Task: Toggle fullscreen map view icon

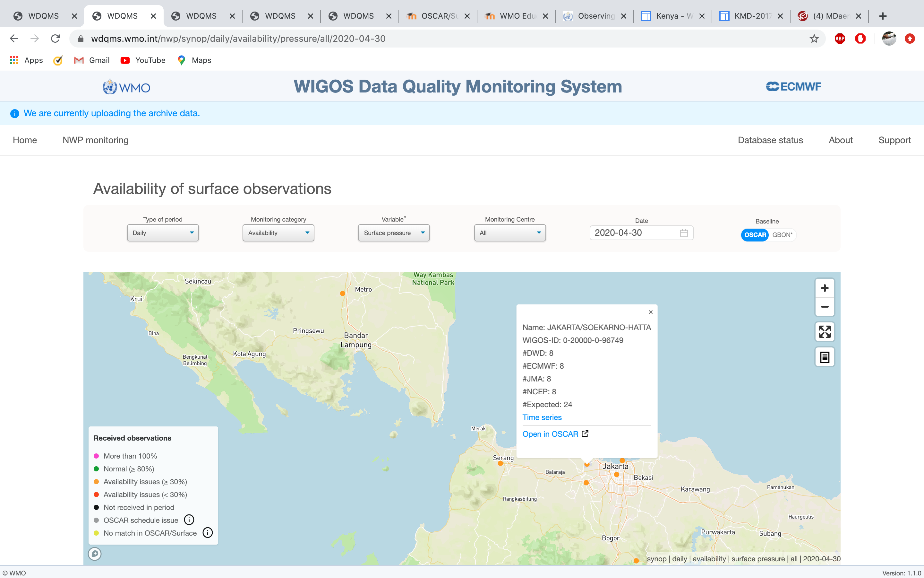Action: [x=824, y=331]
